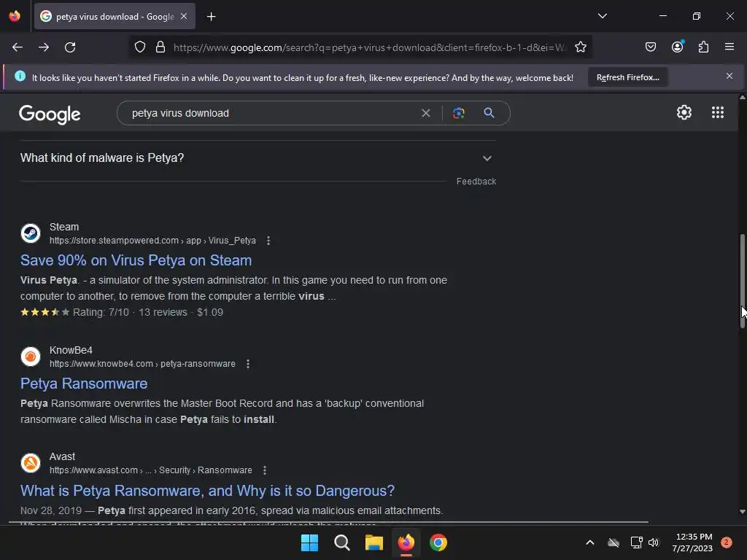Open the extensions puzzle icon

coord(703,47)
